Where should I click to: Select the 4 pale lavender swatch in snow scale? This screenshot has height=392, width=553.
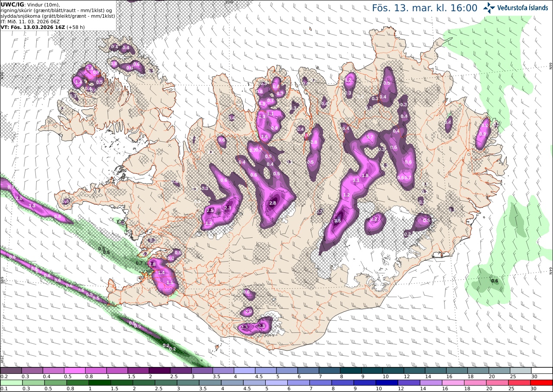point(245,370)
